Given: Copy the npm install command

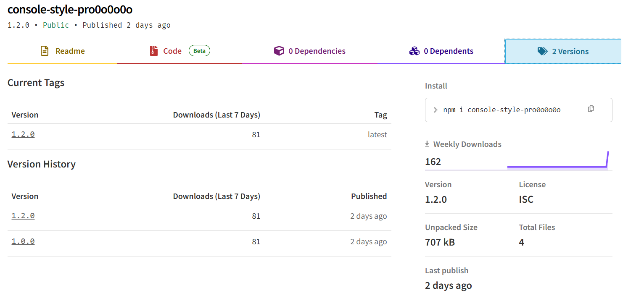Looking at the screenshot, I should point(591,109).
